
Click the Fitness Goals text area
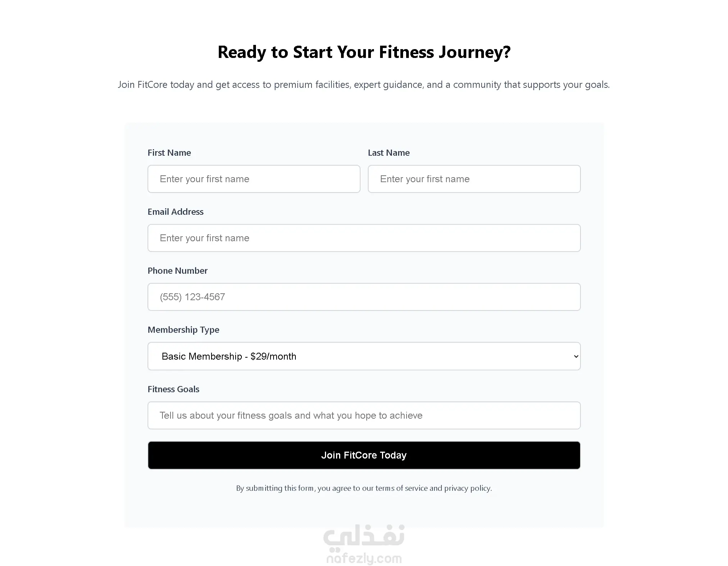coord(364,415)
